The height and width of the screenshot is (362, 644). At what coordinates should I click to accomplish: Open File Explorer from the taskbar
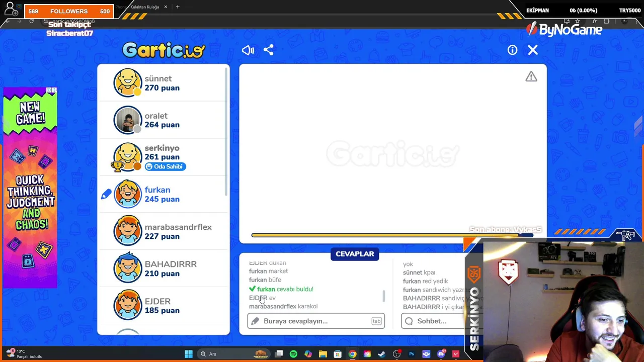click(323, 354)
